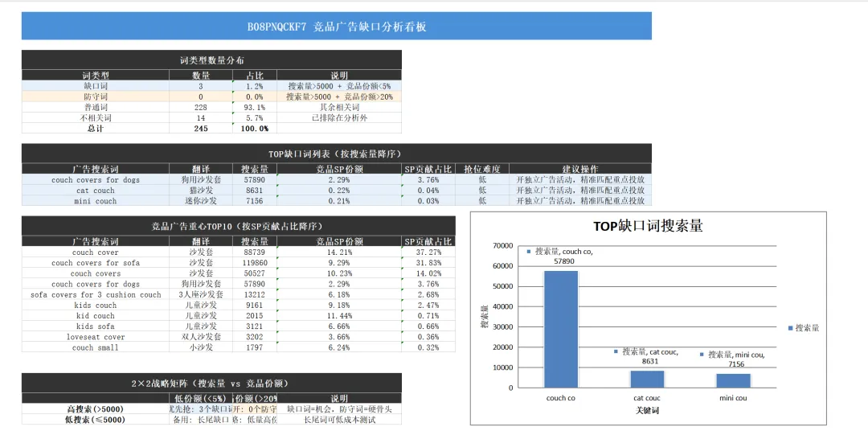The height and width of the screenshot is (431, 868).
Task: Select the 14.21% competitor share cell
Action: point(339,252)
